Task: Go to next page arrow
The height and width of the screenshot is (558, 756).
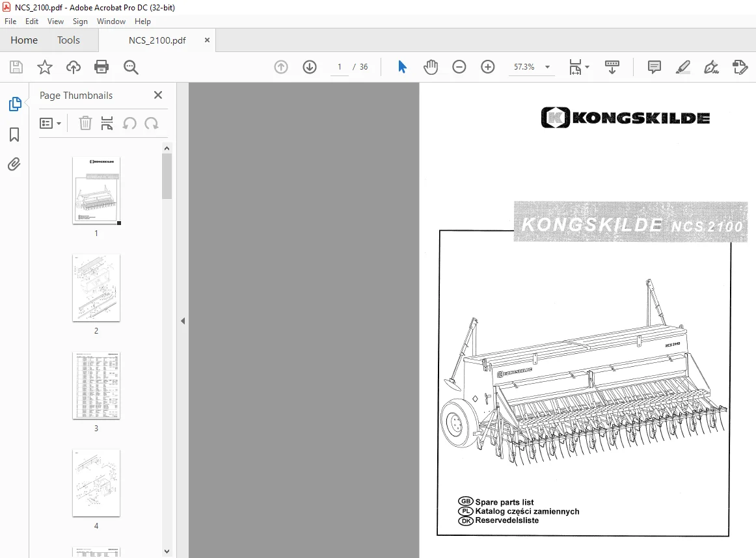Action: click(x=310, y=67)
